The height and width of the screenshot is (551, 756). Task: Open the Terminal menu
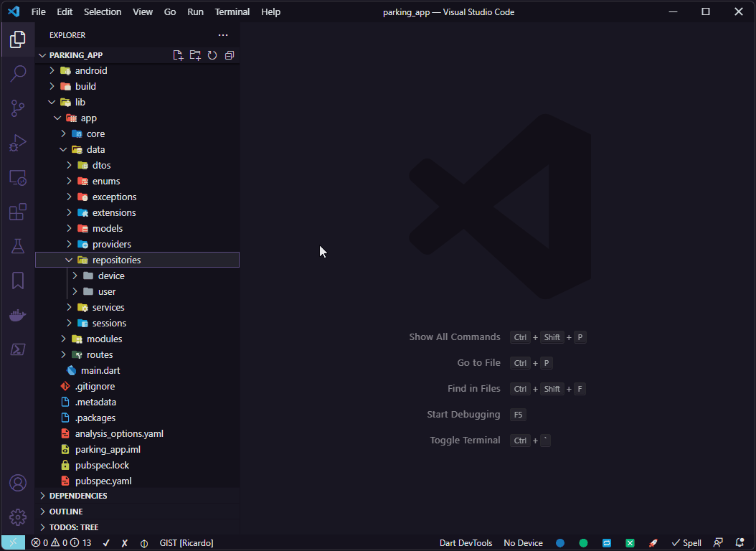point(232,12)
